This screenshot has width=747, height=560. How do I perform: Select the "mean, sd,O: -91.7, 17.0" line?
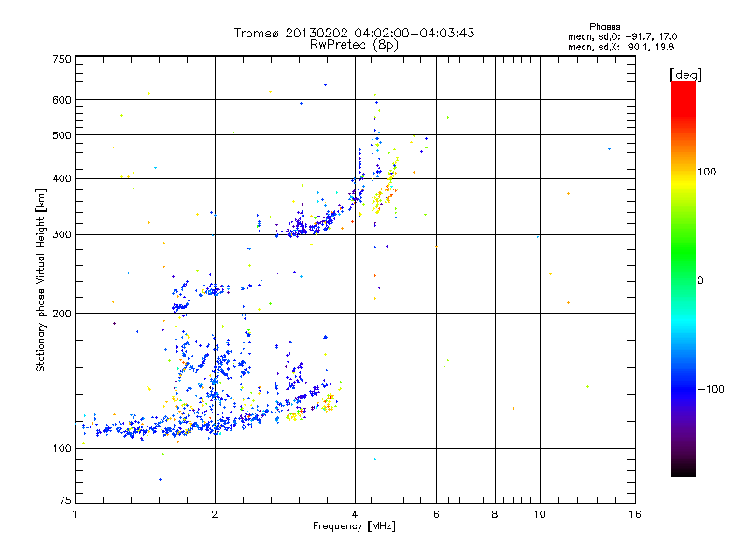pyautogui.click(x=622, y=36)
